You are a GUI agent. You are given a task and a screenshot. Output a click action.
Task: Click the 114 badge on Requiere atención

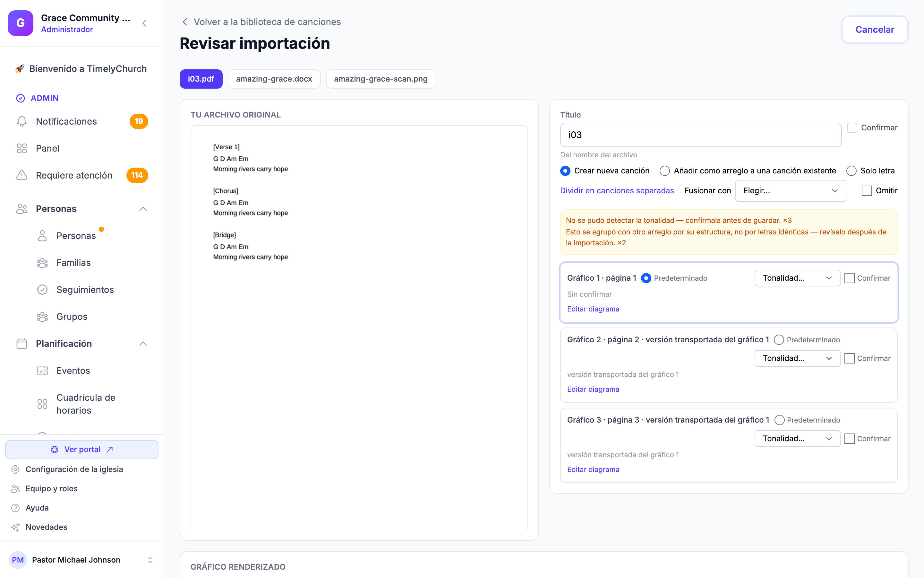[x=137, y=175]
